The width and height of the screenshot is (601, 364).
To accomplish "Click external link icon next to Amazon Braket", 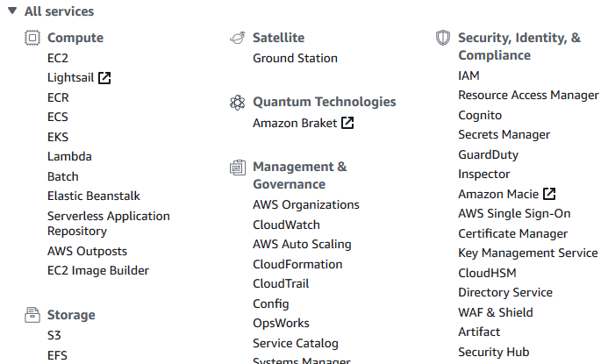I will [347, 123].
